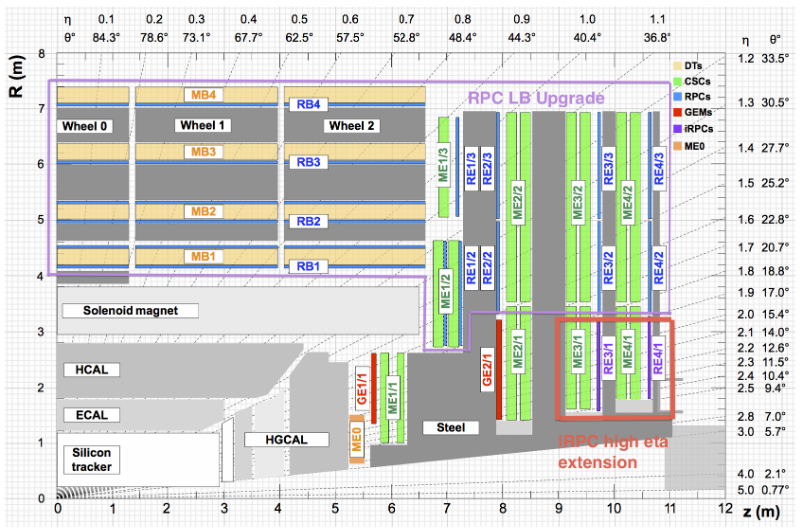Select the 'RE4/3' label
The height and width of the screenshot is (532, 803).
point(659,169)
